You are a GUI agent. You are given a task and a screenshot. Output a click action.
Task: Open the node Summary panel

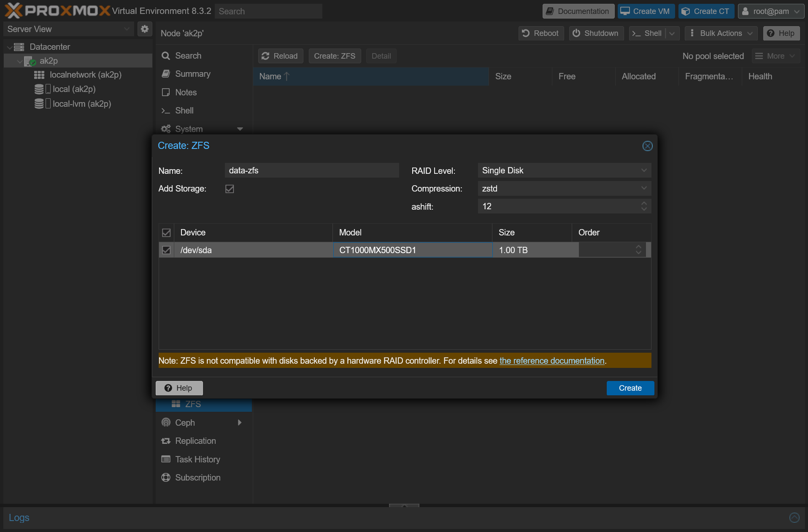[x=192, y=74]
